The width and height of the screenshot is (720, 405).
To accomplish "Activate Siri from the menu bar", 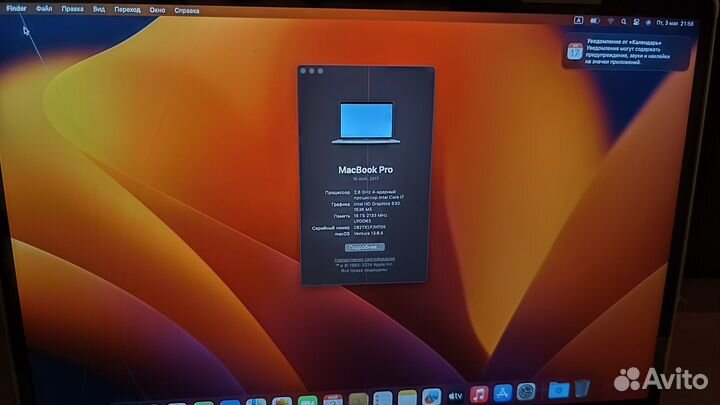I will click(648, 22).
